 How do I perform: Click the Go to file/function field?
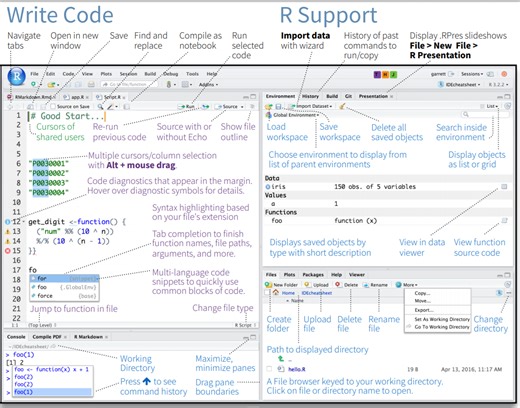point(129,85)
